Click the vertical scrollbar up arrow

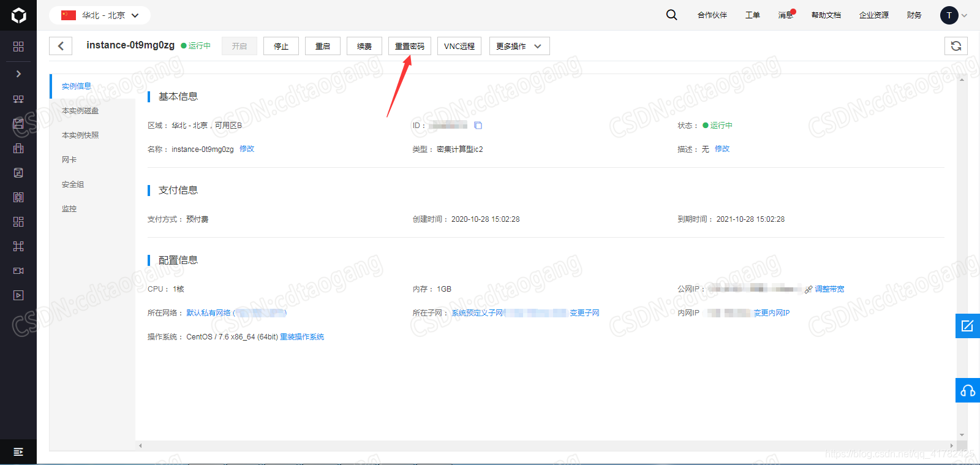coord(962,79)
